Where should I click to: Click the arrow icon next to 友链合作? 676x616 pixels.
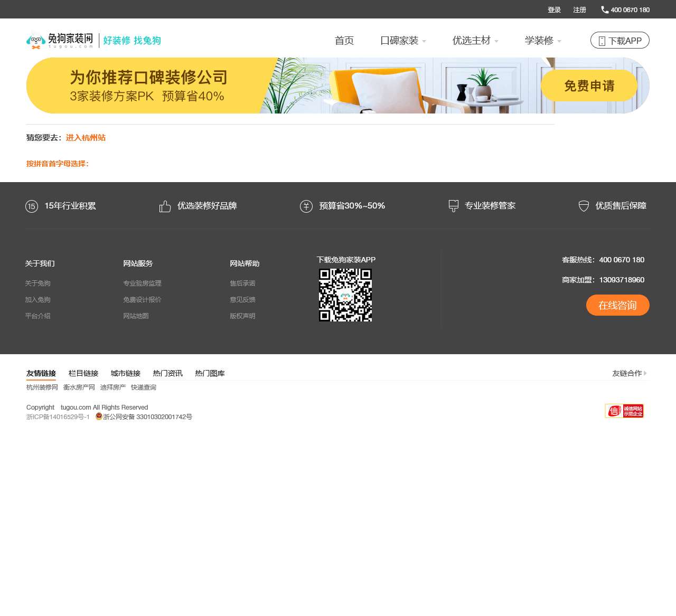[x=645, y=373]
